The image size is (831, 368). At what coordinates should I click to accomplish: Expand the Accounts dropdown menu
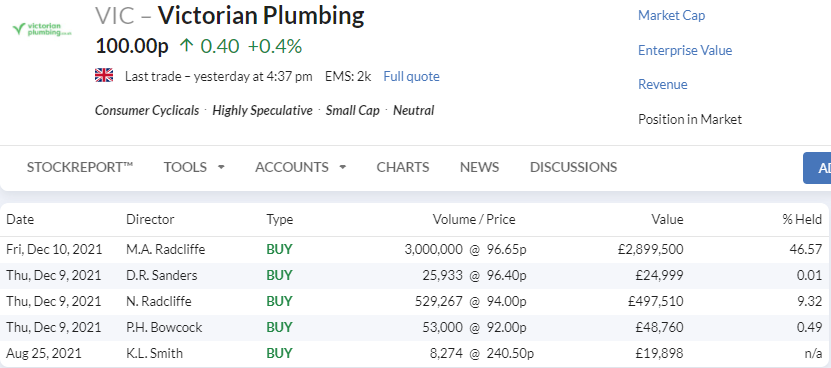pyautogui.click(x=300, y=167)
